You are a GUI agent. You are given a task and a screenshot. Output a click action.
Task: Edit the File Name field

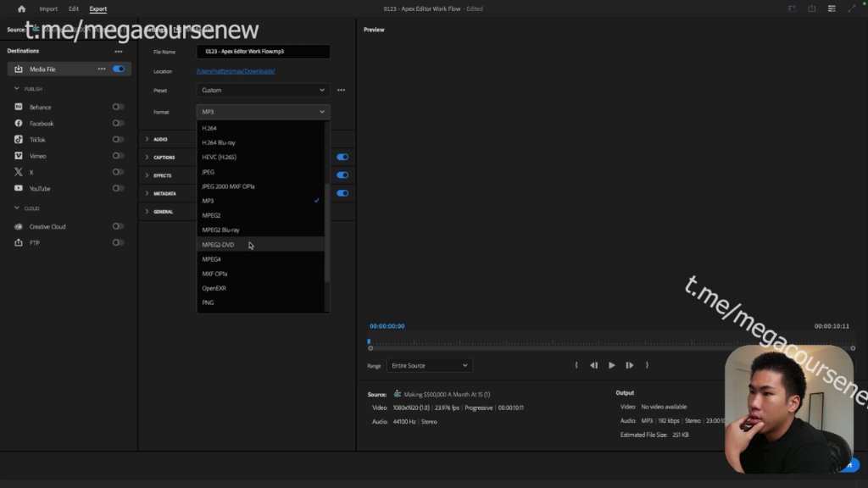[x=263, y=52]
